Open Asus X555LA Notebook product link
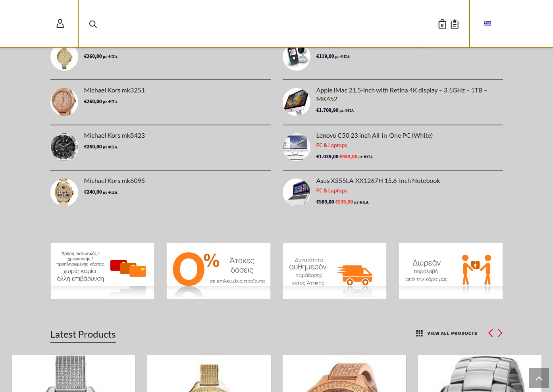The height and width of the screenshot is (392, 553). click(378, 181)
